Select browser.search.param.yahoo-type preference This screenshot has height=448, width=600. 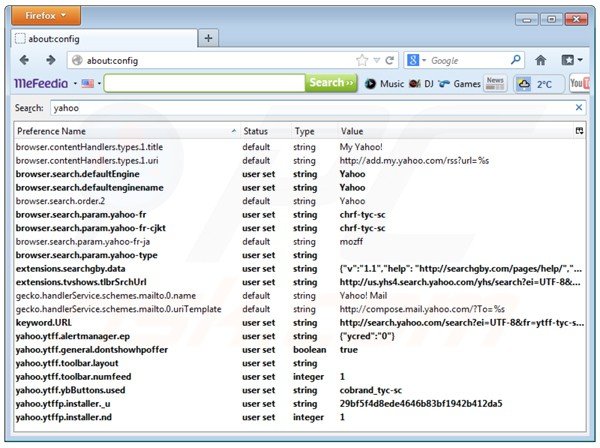300,255
